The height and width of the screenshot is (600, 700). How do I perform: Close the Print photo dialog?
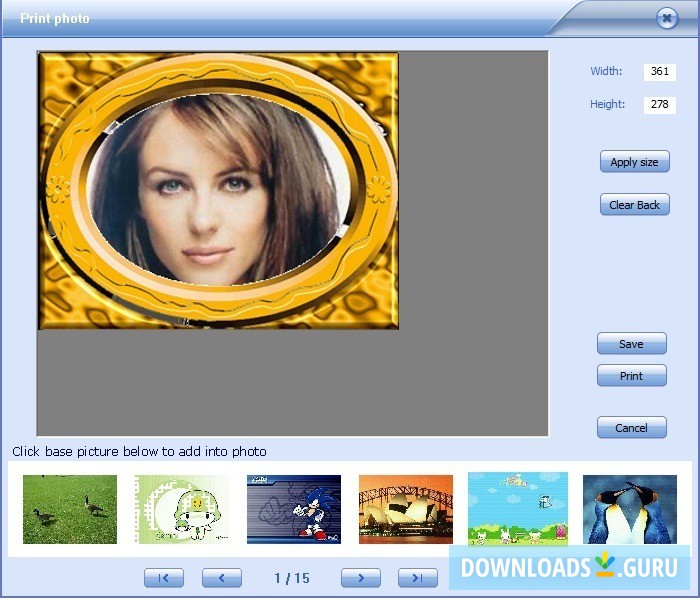click(667, 18)
